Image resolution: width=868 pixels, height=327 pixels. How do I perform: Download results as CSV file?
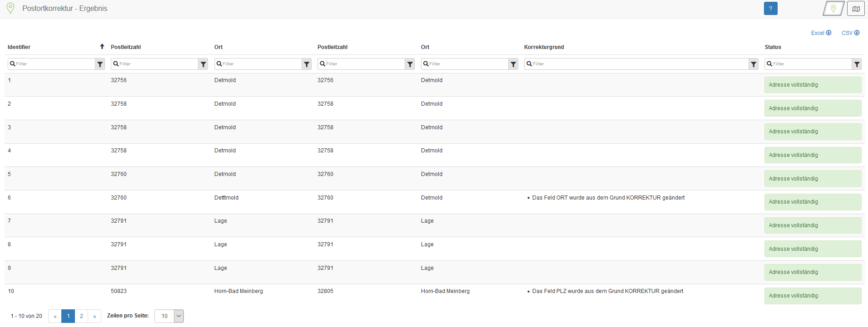(x=850, y=33)
